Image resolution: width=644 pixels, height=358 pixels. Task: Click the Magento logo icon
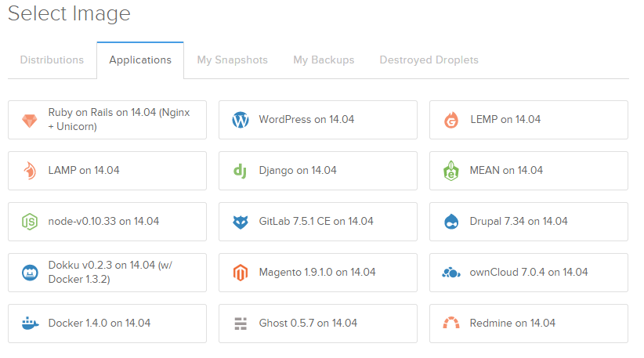tap(241, 273)
